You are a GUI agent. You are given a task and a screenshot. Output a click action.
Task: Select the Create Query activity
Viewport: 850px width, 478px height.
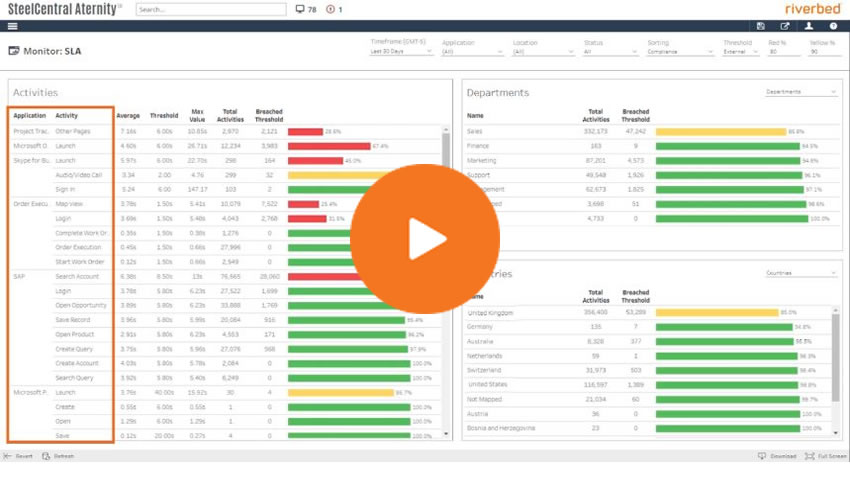[x=74, y=349]
